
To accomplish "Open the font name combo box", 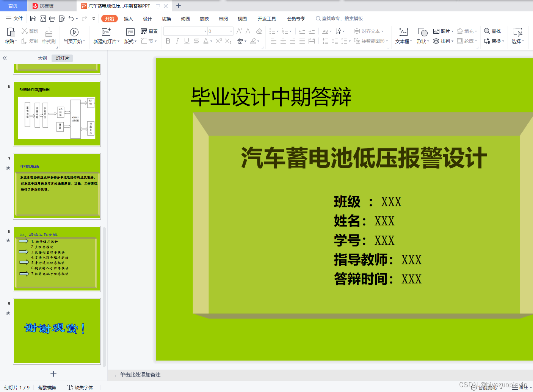I will click(185, 31).
